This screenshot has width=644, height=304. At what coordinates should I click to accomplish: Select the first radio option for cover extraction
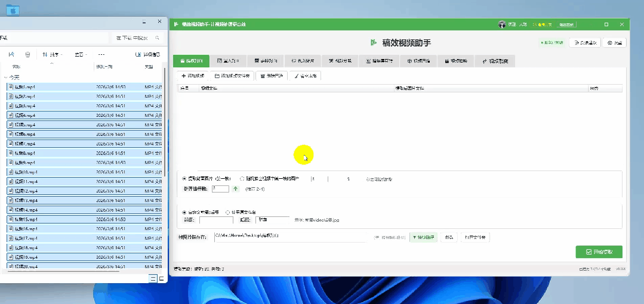point(184,178)
